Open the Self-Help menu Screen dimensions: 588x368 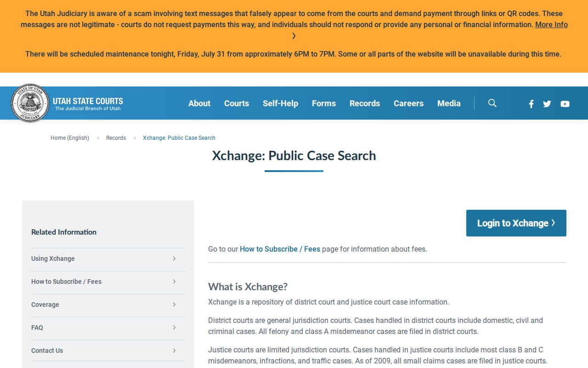[x=280, y=103]
